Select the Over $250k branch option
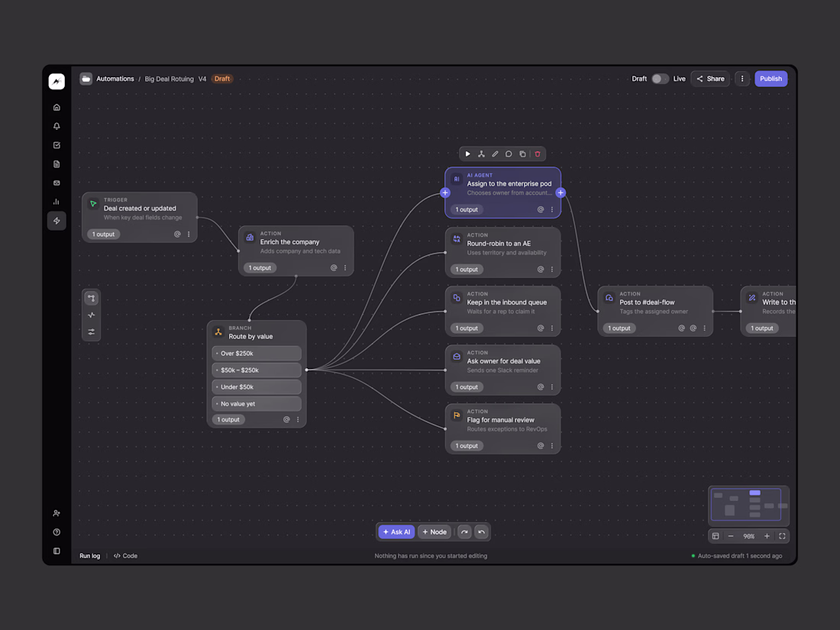This screenshot has height=630, width=840. [257, 354]
